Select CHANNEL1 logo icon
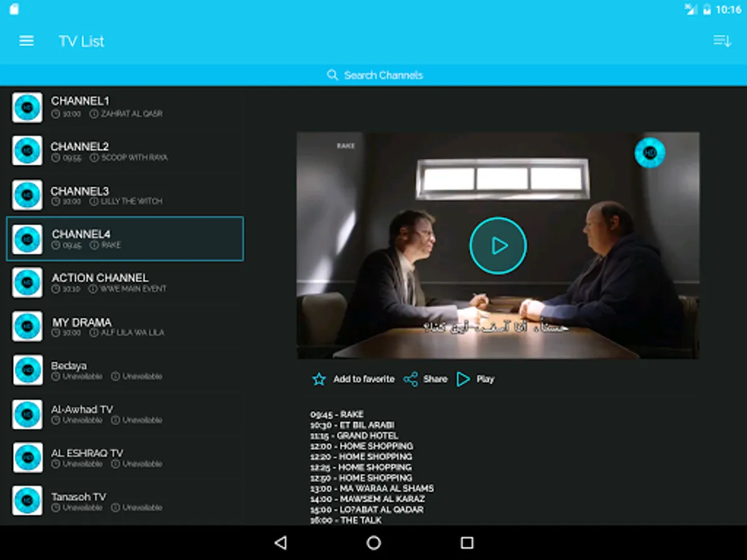This screenshot has width=747, height=560. [27, 108]
